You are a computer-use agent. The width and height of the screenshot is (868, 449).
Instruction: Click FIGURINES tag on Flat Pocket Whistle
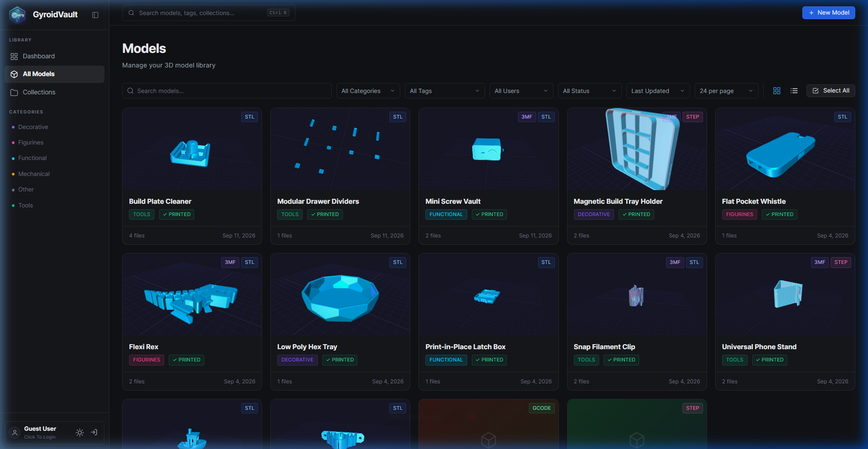(x=739, y=214)
